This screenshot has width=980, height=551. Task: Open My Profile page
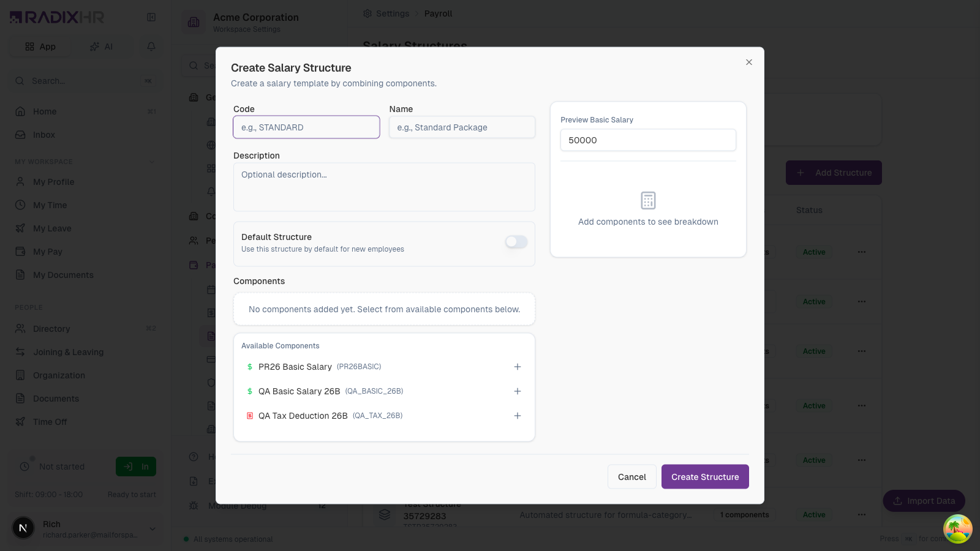(x=85, y=182)
